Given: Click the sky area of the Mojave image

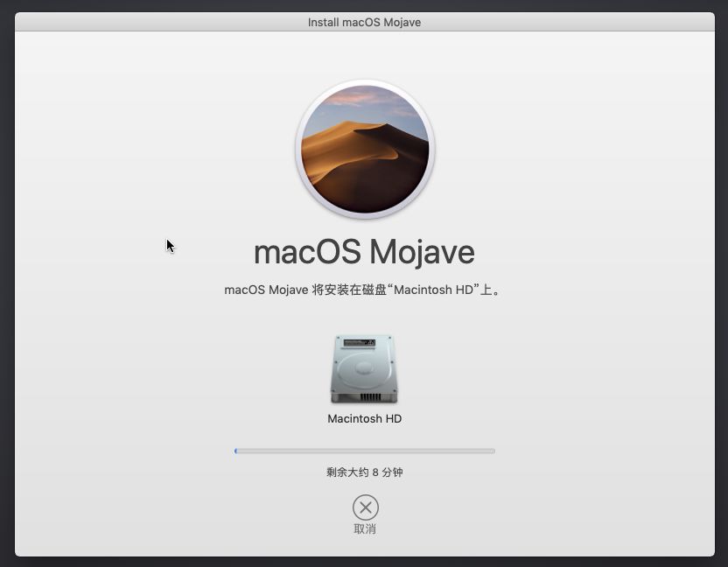Looking at the screenshot, I should tap(365, 105).
